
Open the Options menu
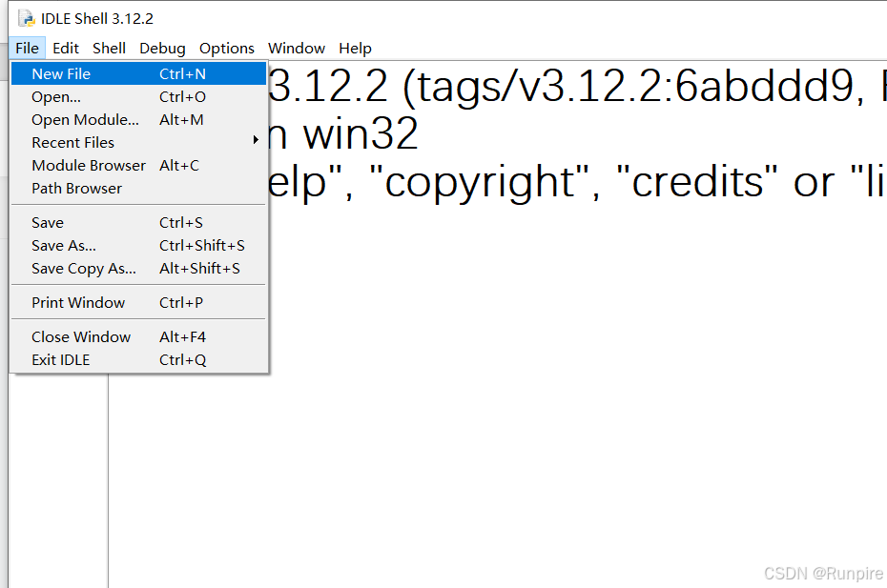point(227,48)
